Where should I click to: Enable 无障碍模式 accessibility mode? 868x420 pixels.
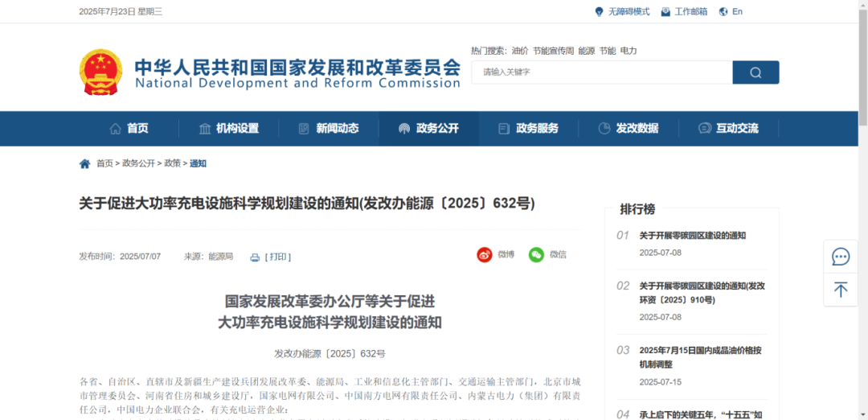(622, 11)
